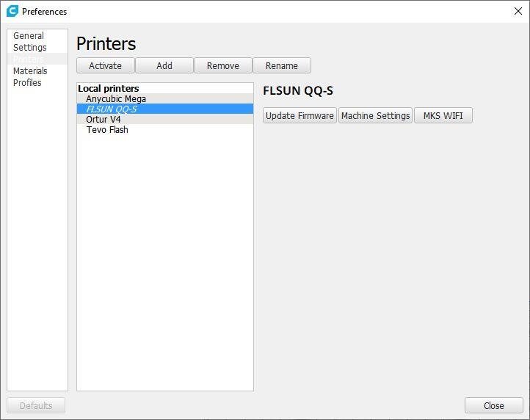This screenshot has height=420, width=530.
Task: Select Anycubic Mega in the printer list
Action: [x=116, y=99]
